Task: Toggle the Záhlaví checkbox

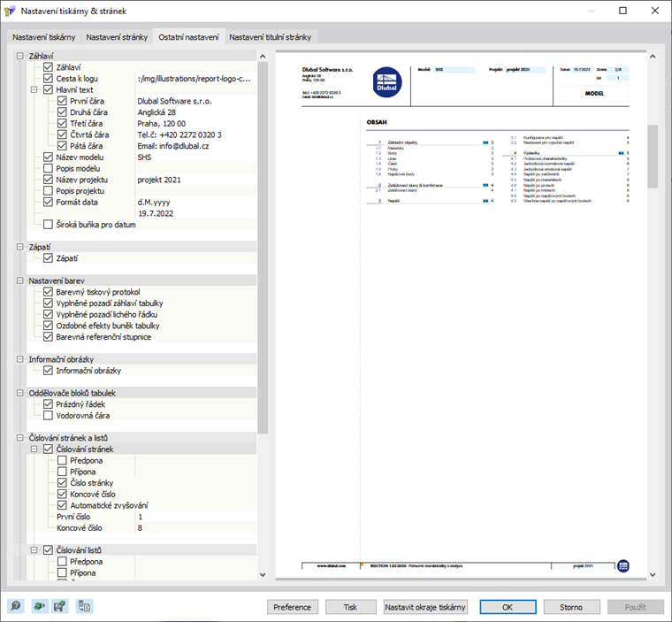Action: point(48,67)
